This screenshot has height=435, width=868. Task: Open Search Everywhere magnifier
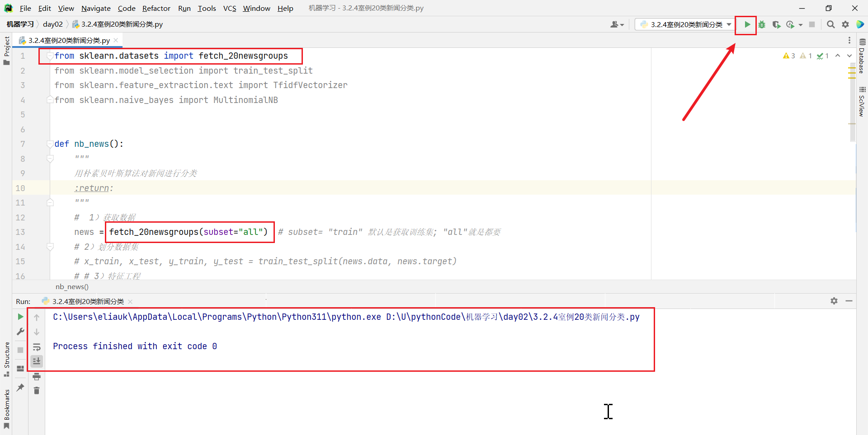click(x=831, y=24)
